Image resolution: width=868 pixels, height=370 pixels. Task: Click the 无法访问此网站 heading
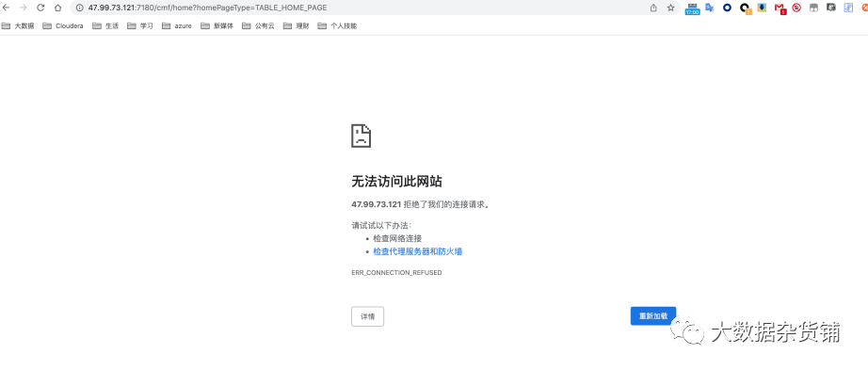[397, 181]
